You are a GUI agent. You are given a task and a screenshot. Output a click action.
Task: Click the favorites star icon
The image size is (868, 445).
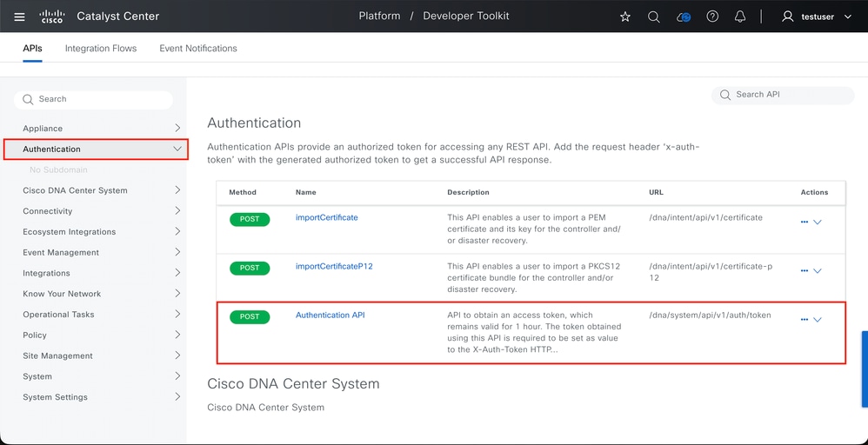coord(625,17)
